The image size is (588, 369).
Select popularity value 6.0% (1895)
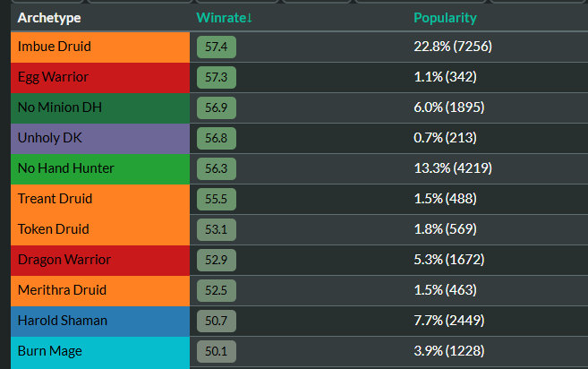pos(449,107)
